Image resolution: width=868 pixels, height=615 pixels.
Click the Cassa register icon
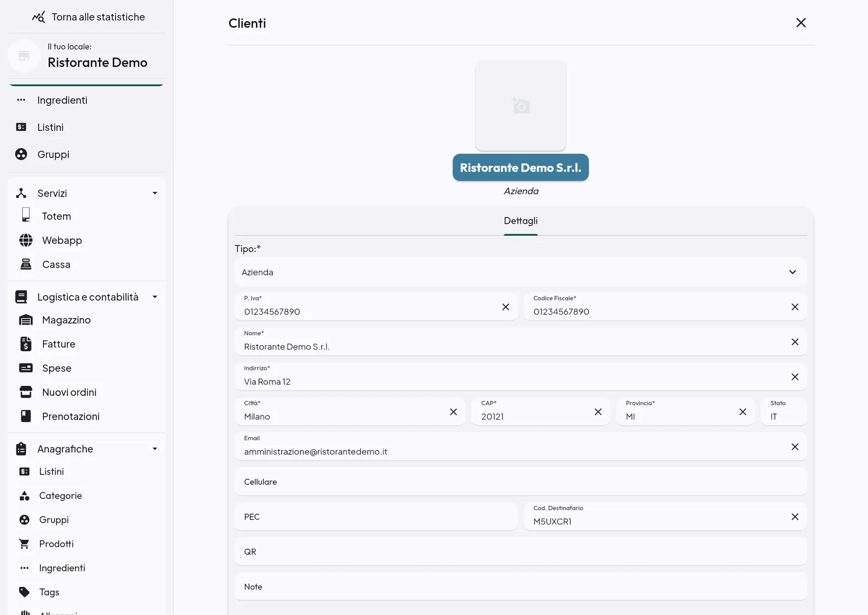pyautogui.click(x=25, y=264)
